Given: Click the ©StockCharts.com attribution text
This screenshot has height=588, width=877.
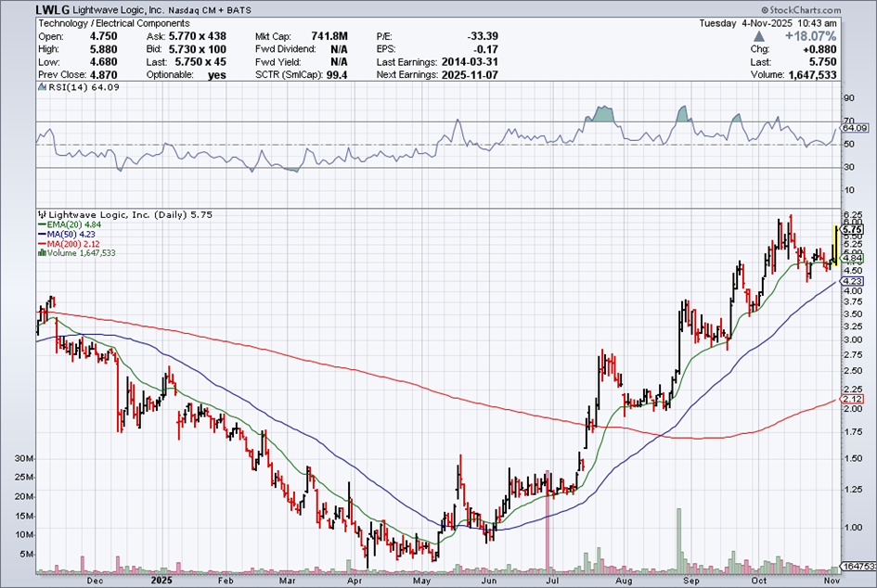Looking at the screenshot, I should click(x=800, y=10).
